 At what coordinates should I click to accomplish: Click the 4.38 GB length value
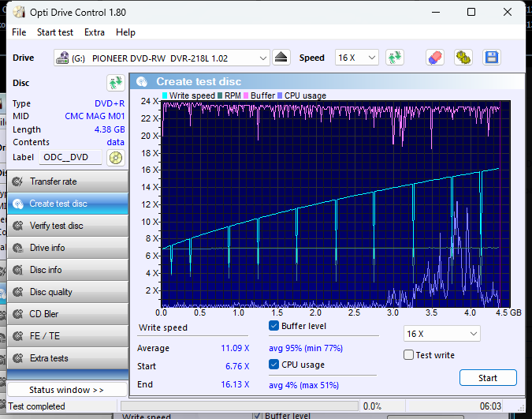(x=110, y=129)
